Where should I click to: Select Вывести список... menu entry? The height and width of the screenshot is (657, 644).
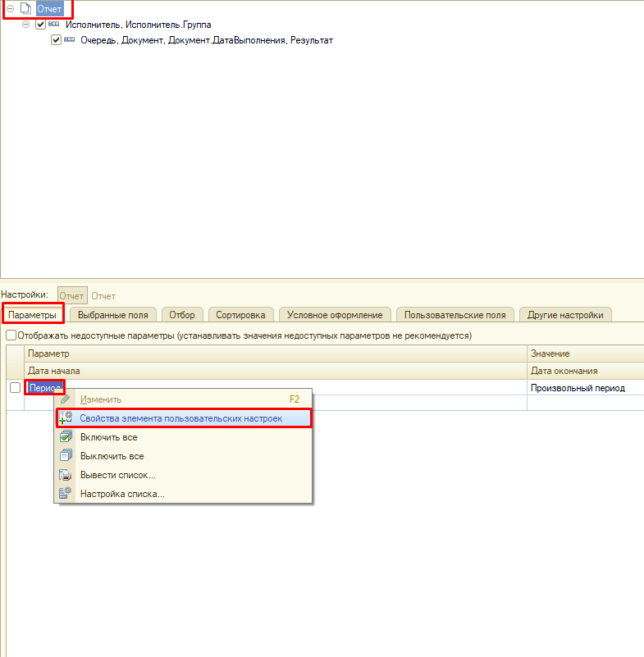(184, 475)
